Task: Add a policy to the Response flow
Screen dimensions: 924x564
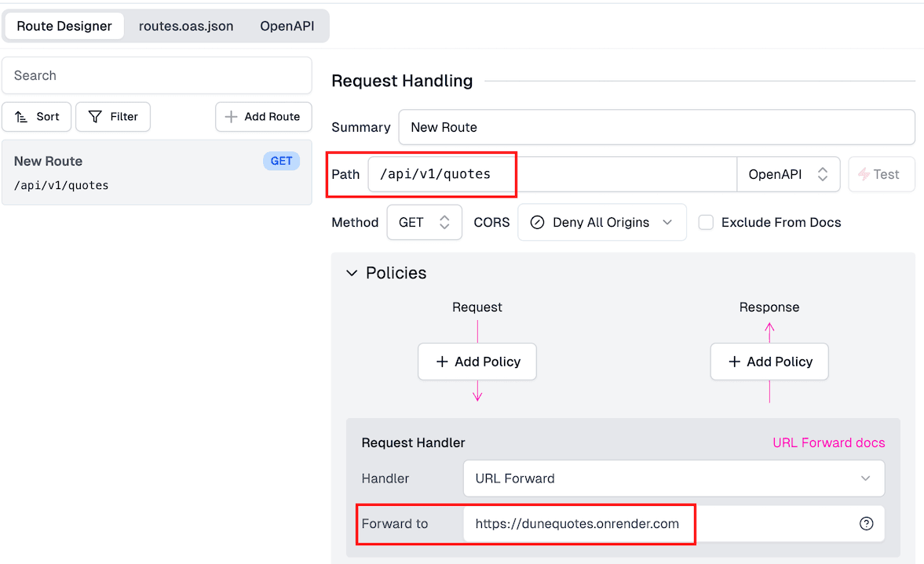Action: coord(769,362)
